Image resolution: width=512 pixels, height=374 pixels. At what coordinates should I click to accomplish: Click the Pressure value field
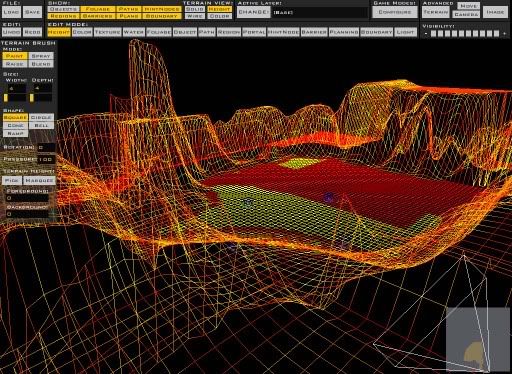[46, 159]
